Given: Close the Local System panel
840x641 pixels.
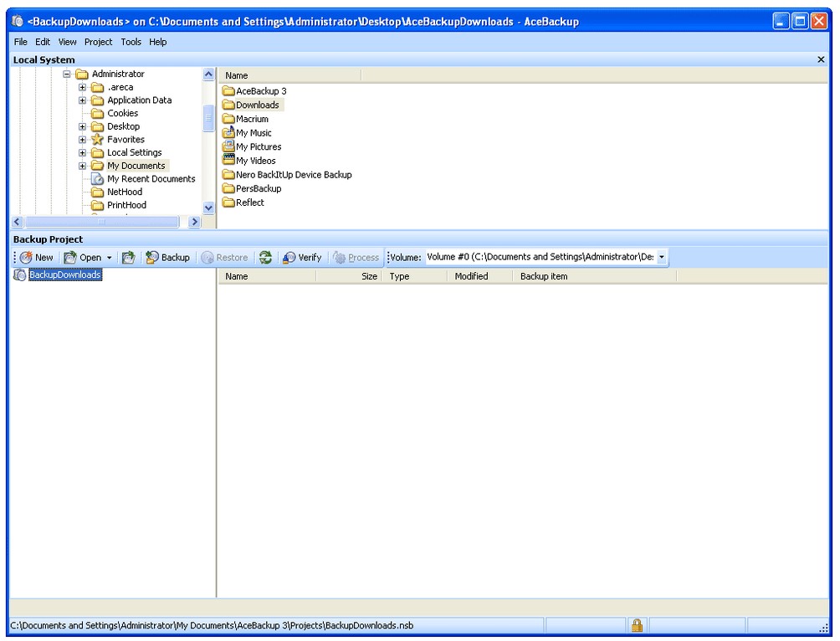Looking at the screenshot, I should tap(821, 59).
